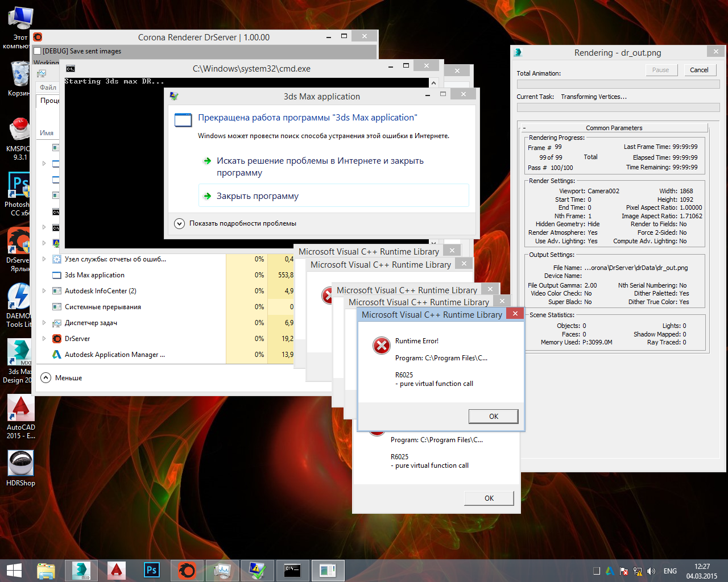728x582 pixels.
Task: Click the network icon in system tray
Action: 638,571
